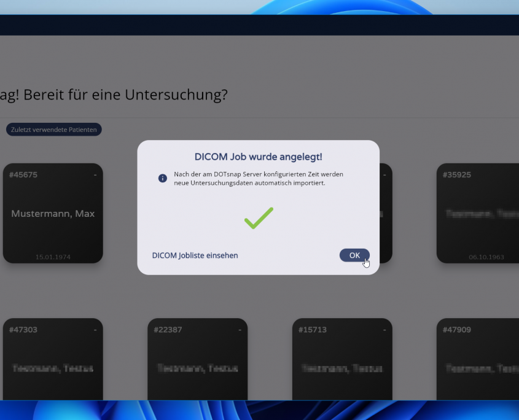Click the dash marker on card #47303

coord(95,330)
